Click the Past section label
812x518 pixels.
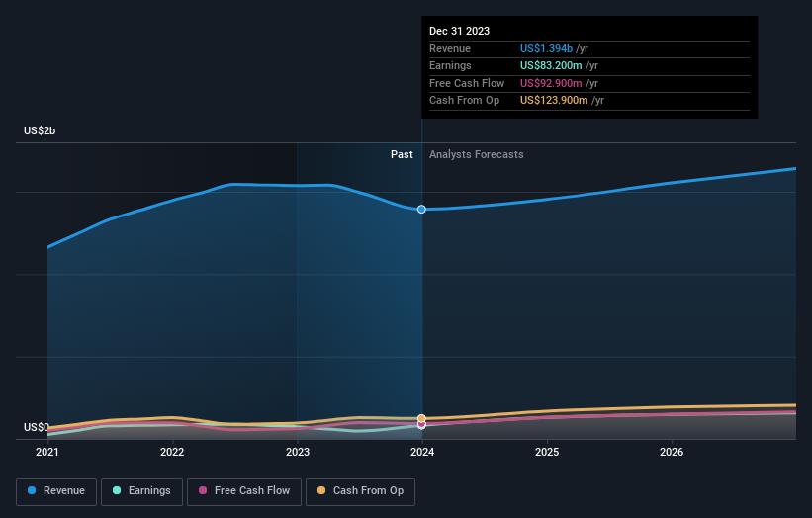coord(402,155)
